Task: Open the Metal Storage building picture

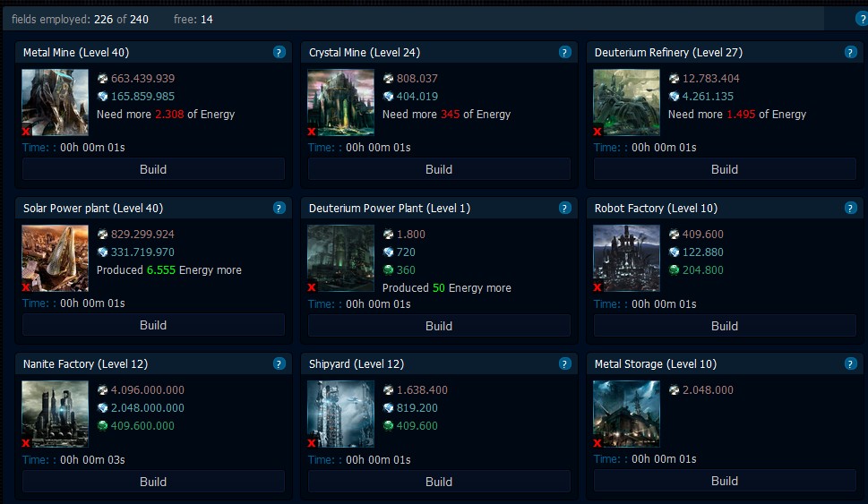Action: pos(626,414)
